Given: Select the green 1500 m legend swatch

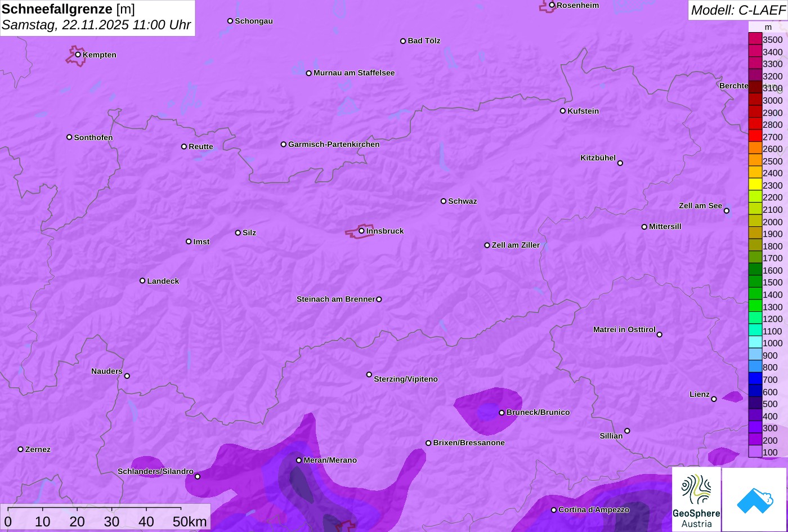Looking at the screenshot, I should tap(755, 282).
